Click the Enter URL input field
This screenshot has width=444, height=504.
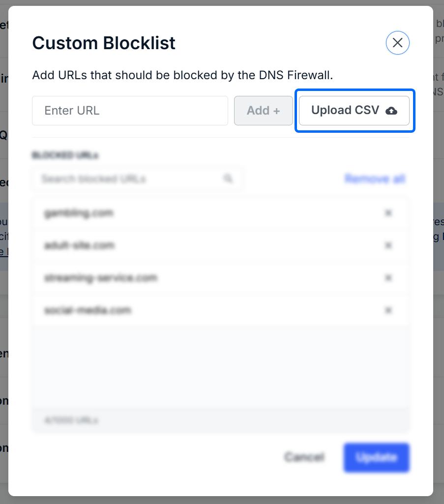[130, 111]
